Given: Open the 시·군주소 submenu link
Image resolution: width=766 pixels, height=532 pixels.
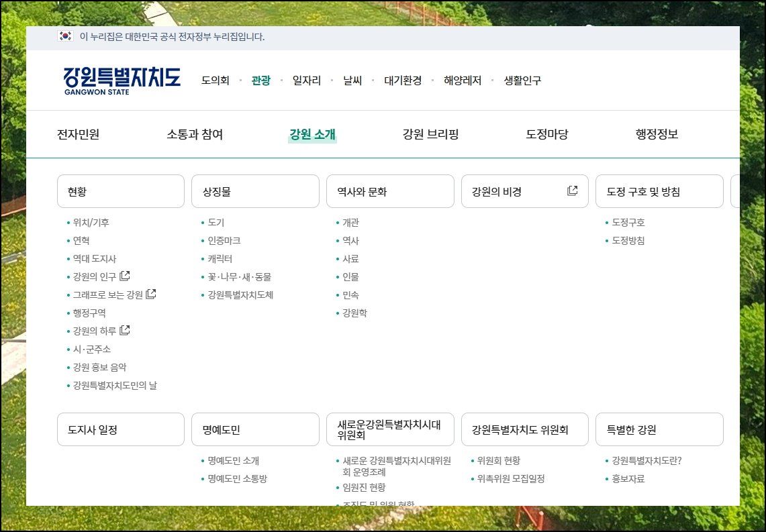Looking at the screenshot, I should 92,349.
